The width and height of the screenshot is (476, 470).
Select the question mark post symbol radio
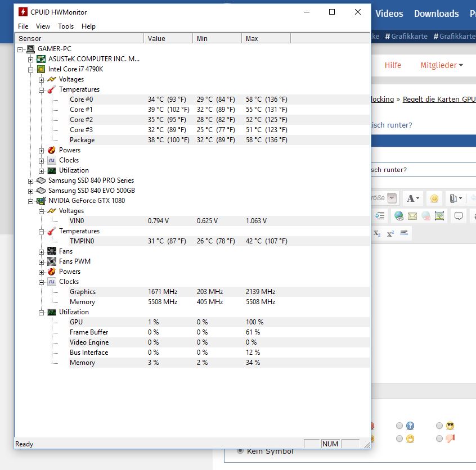coord(399,426)
